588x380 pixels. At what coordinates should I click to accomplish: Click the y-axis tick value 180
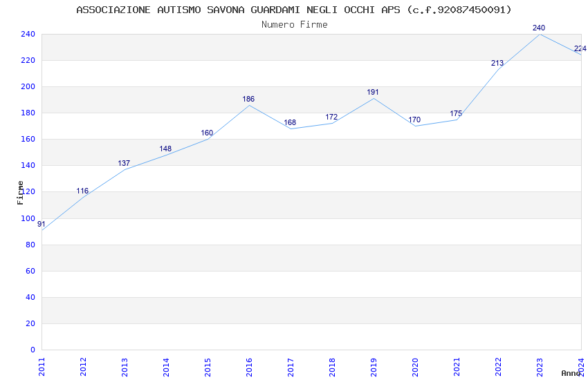28,113
